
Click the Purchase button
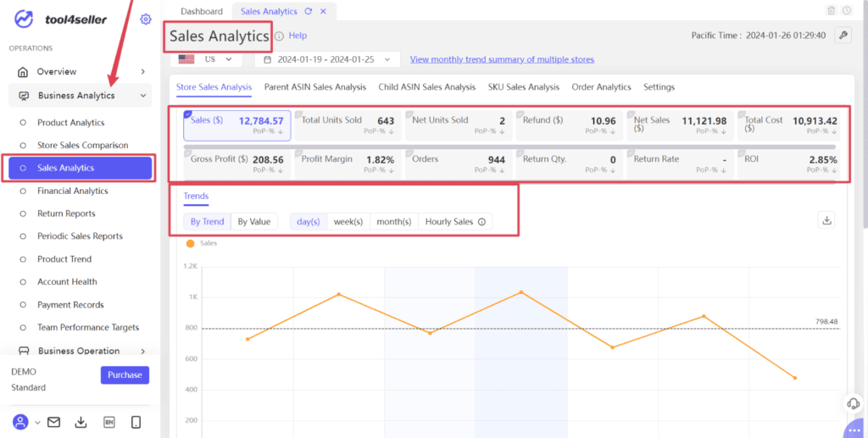tap(125, 375)
